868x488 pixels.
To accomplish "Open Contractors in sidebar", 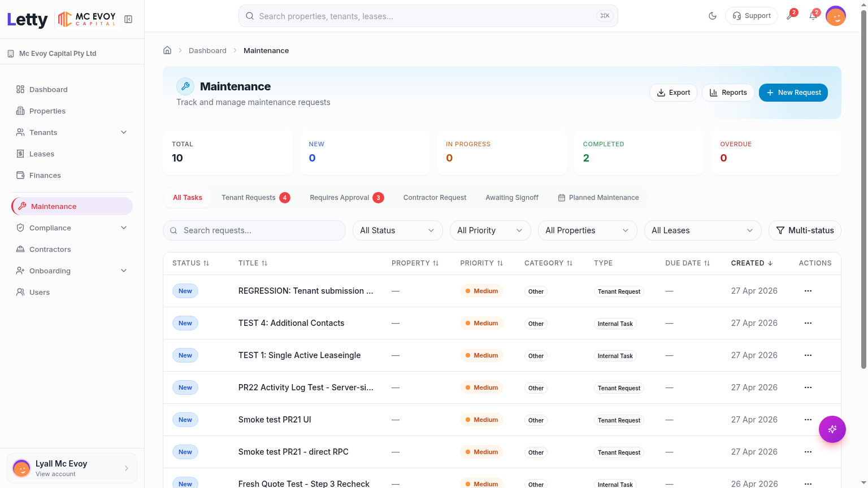I will 72,249.
